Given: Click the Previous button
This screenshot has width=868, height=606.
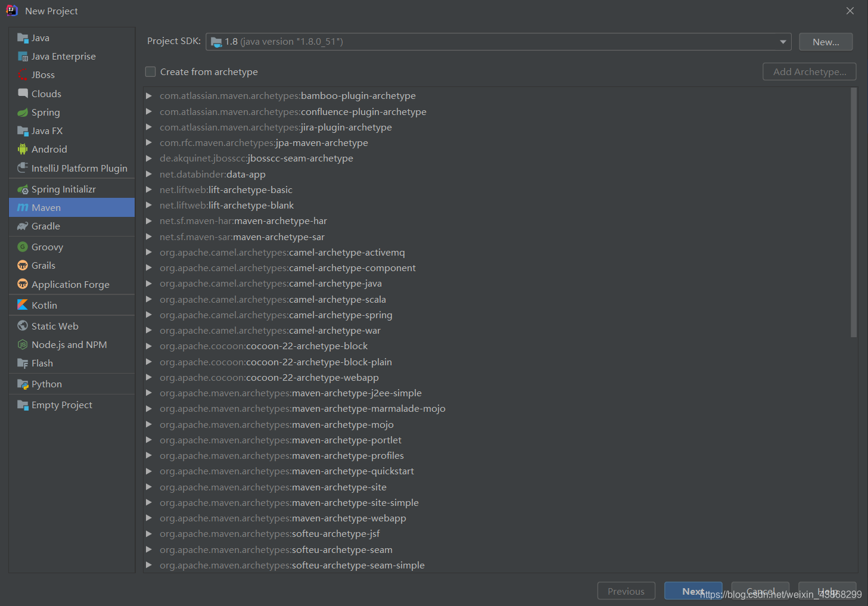Looking at the screenshot, I should (x=626, y=591).
